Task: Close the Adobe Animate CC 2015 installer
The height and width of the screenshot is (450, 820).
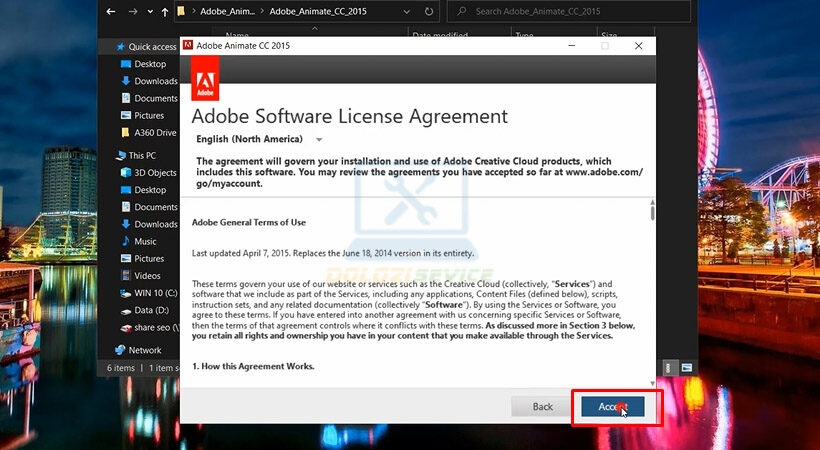Action: pos(639,46)
